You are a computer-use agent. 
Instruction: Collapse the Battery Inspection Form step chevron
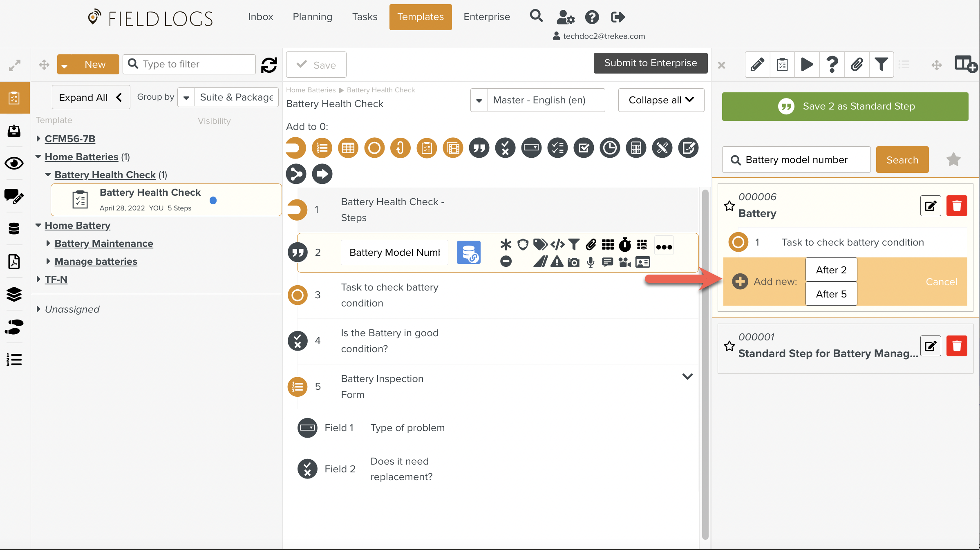687,376
